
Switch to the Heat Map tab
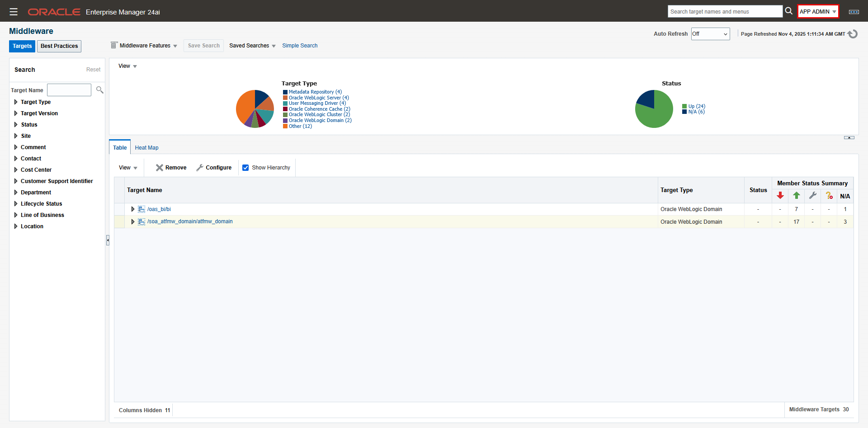pyautogui.click(x=146, y=147)
